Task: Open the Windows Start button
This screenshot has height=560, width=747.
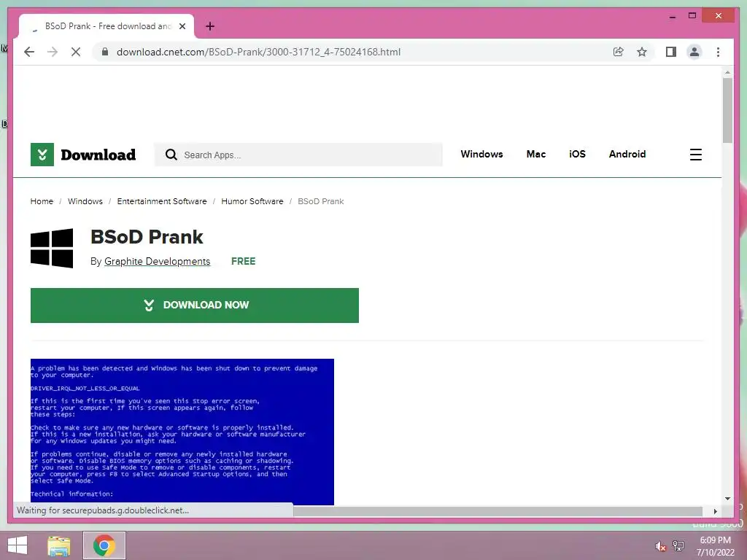Action: (18, 545)
